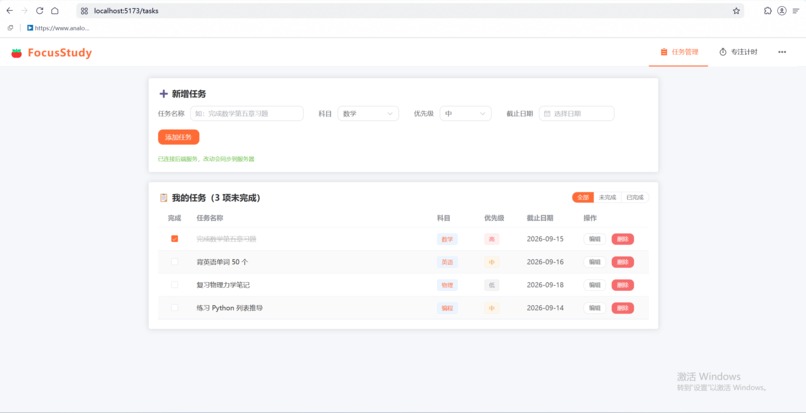Click 删除 for 练习 Python 列表推导
Image resolution: width=806 pixels, height=413 pixels.
coord(622,308)
